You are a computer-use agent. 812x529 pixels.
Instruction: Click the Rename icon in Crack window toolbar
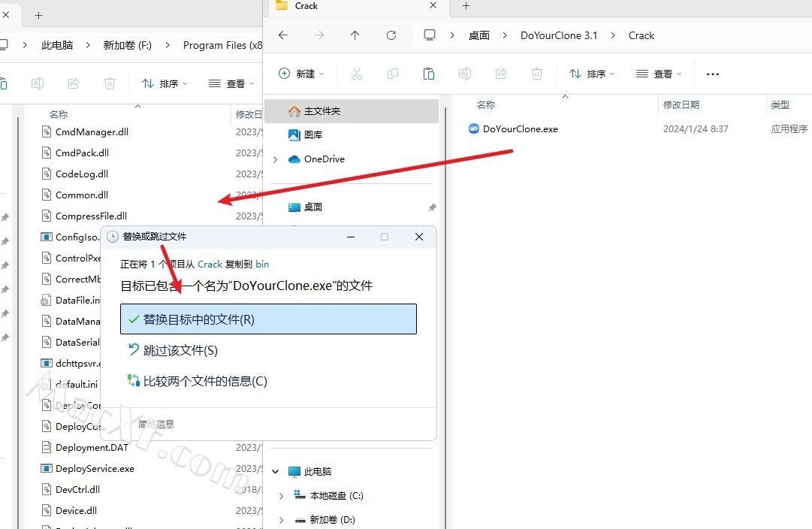465,74
